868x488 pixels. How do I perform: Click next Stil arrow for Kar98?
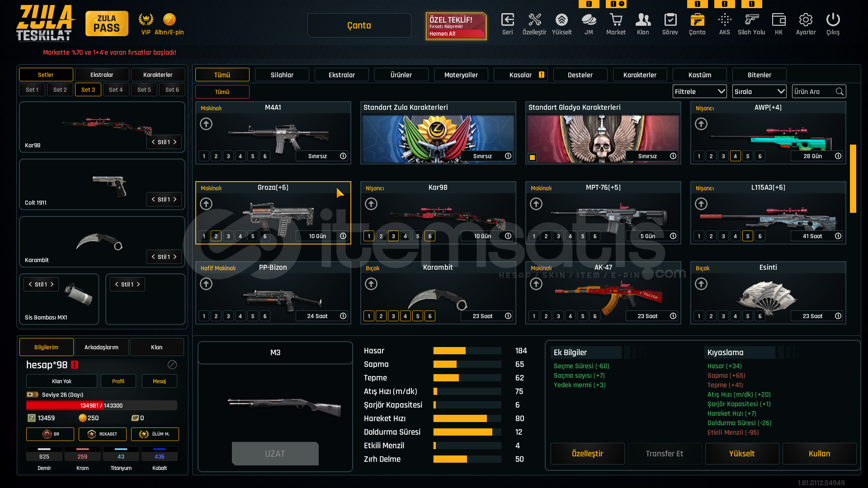(x=175, y=142)
